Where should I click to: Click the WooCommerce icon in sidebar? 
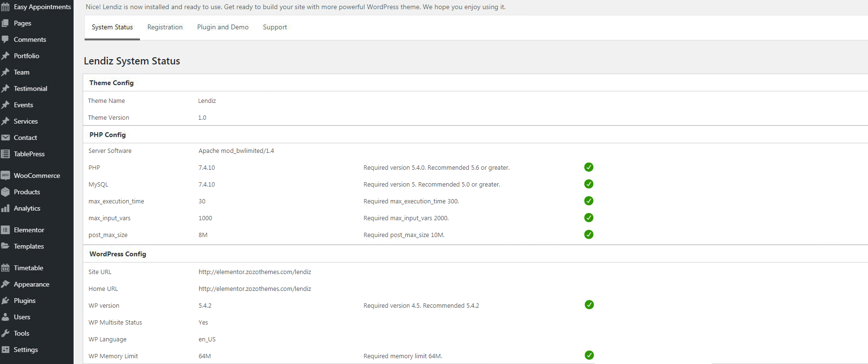[x=5, y=176]
